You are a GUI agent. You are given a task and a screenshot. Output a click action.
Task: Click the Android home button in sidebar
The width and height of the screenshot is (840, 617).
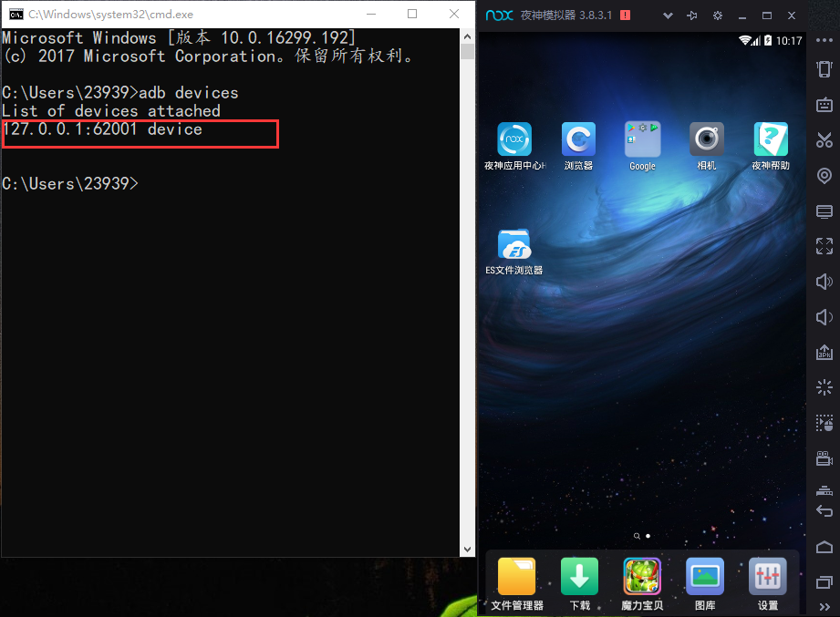824,547
